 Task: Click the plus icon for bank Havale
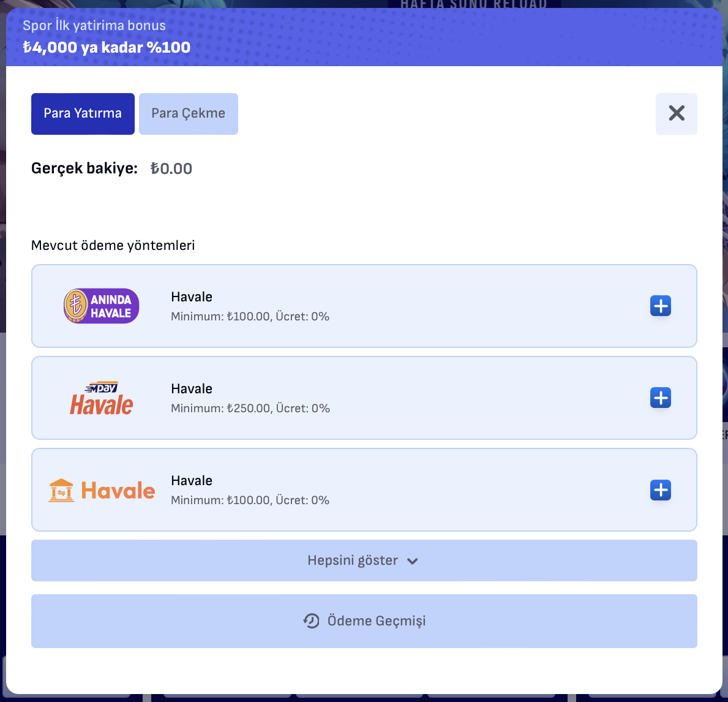[660, 489]
